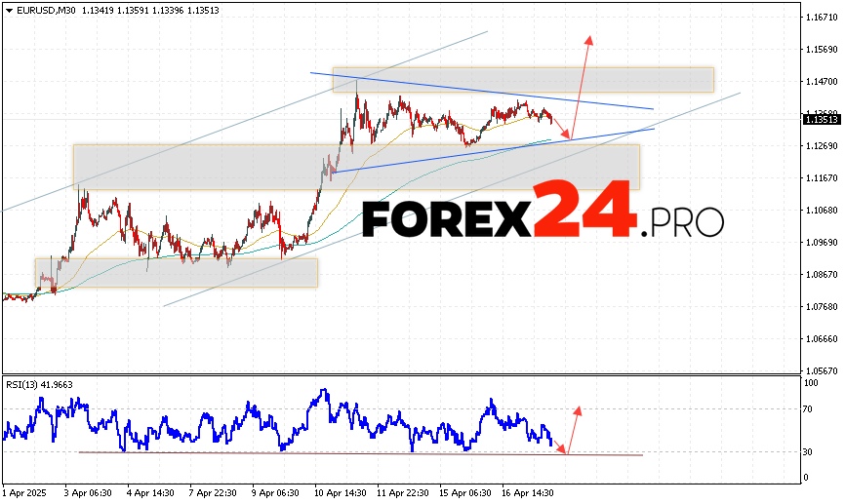Click the current price tag 1.13513
The height and width of the screenshot is (504, 845).
click(x=819, y=120)
